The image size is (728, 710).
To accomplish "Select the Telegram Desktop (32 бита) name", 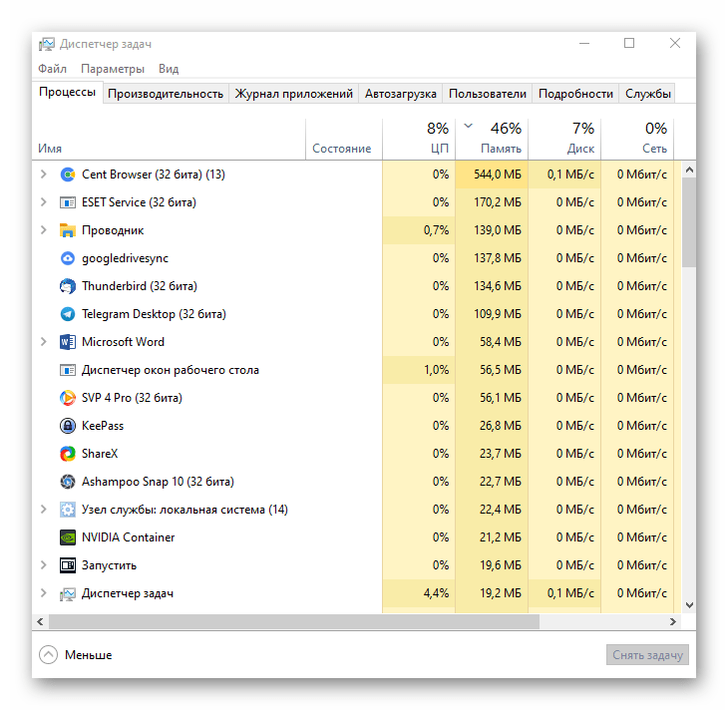I will [154, 314].
